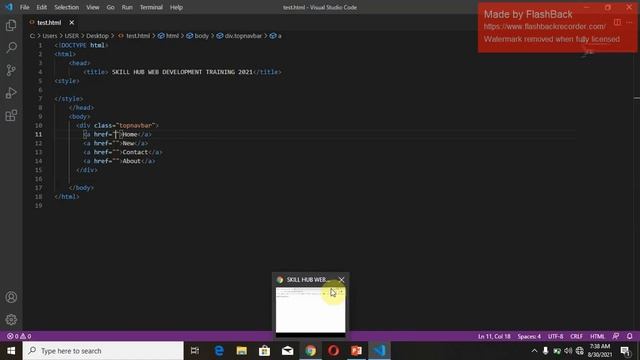Open Task View on the taskbar
The width and height of the screenshot is (640, 360).
tap(195, 351)
